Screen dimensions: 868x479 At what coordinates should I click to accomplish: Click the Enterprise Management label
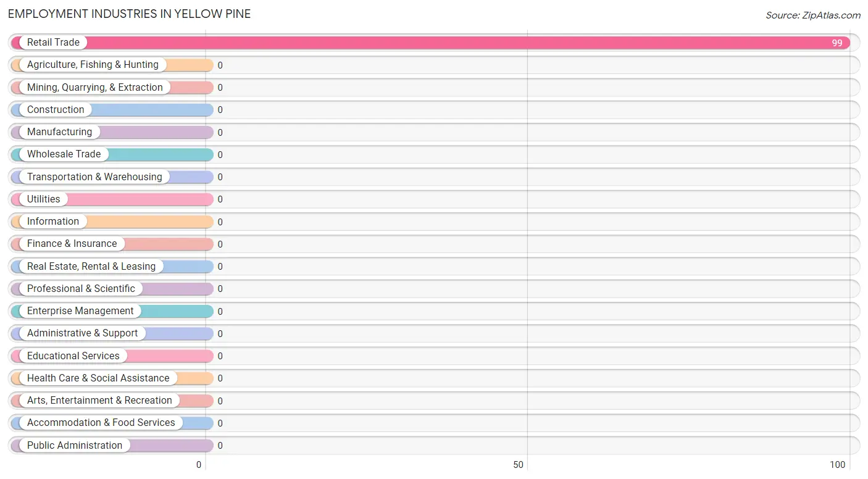coord(80,311)
